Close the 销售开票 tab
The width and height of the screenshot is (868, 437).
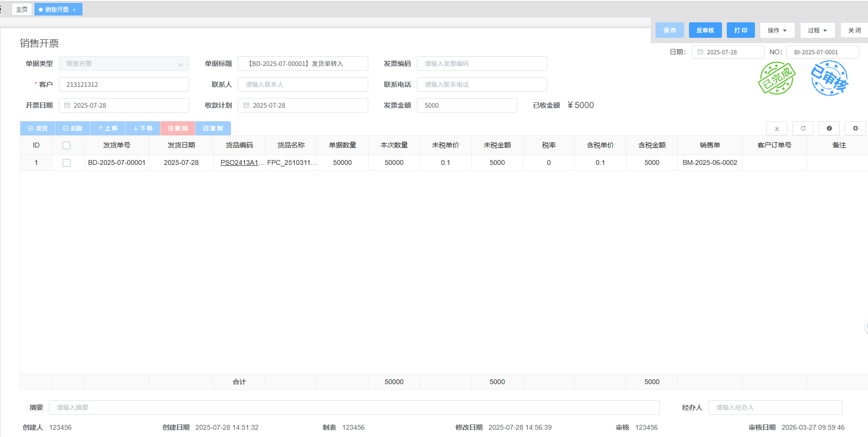pyautogui.click(x=74, y=10)
